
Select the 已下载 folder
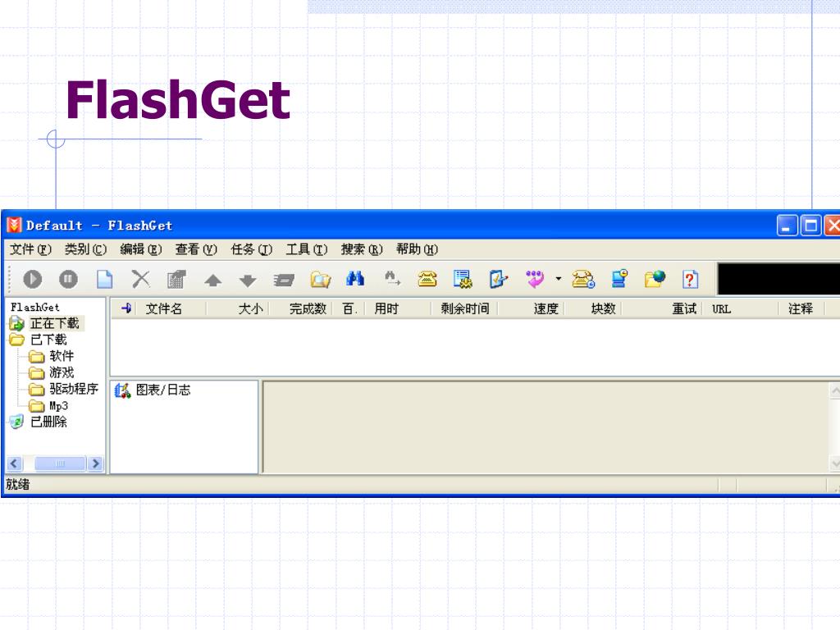[48, 340]
